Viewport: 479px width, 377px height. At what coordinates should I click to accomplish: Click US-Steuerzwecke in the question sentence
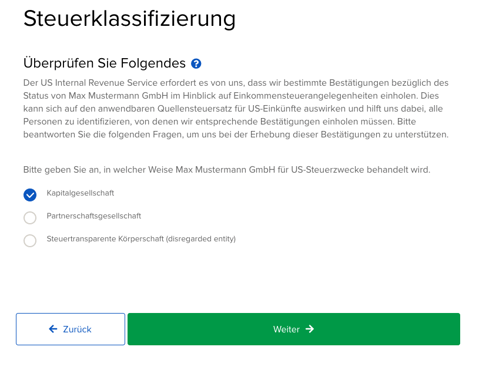[x=327, y=170]
